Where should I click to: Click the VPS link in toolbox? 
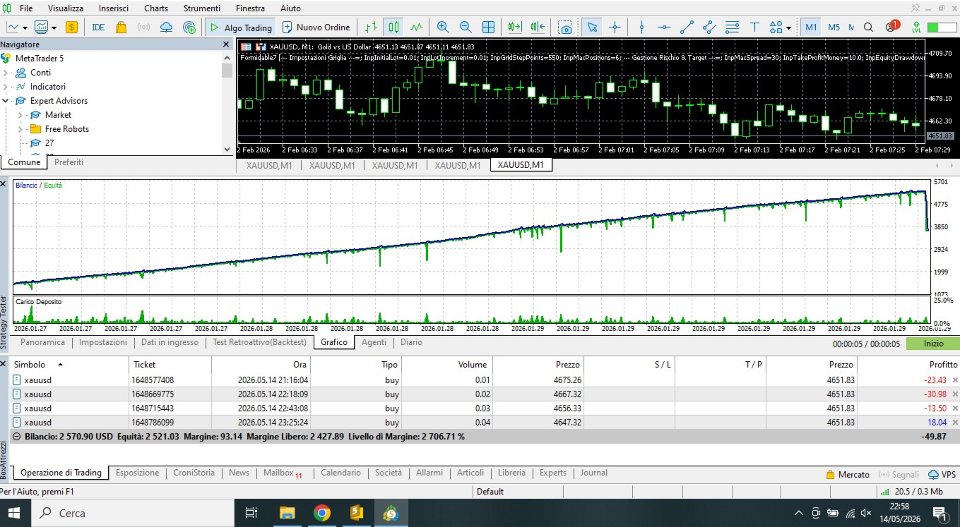942,474
